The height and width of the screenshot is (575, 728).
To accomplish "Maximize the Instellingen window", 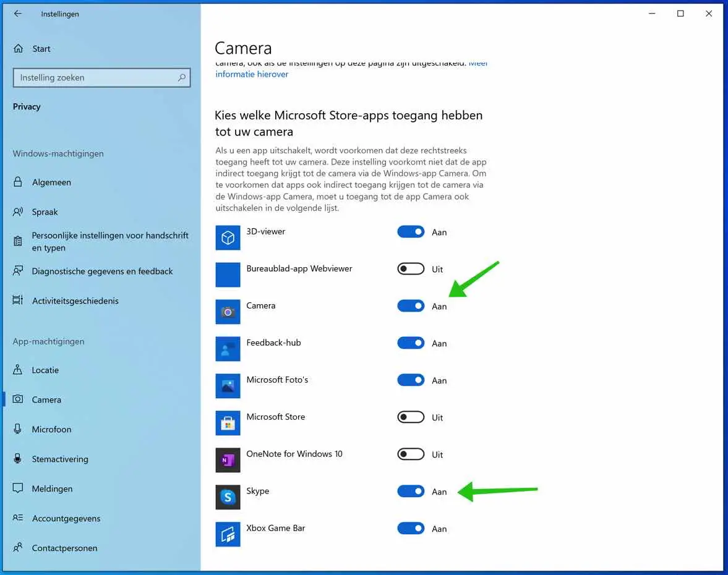I will [680, 14].
